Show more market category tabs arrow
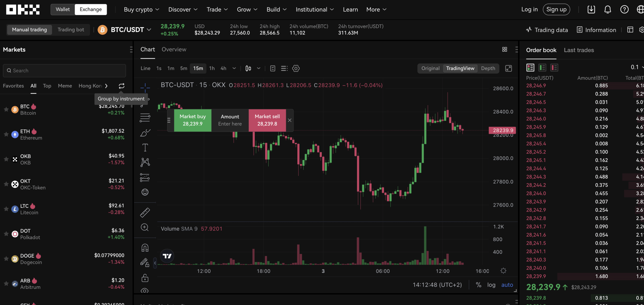 [x=106, y=86]
